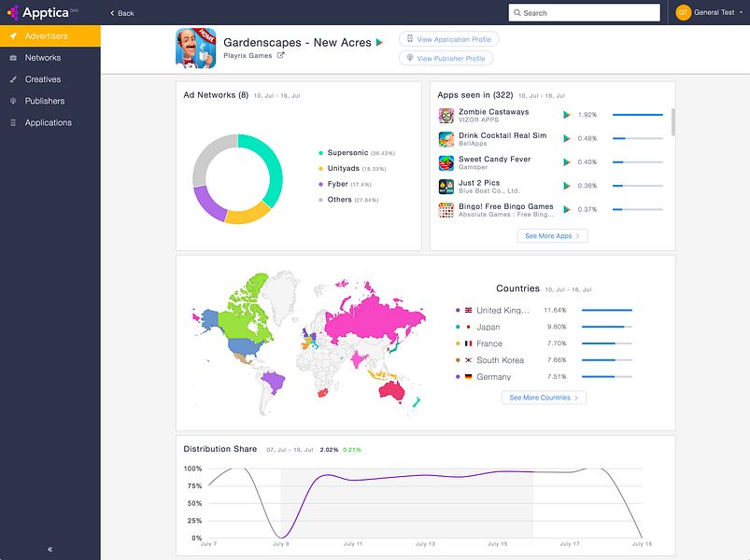Viewport: 750px width, 560px height.
Task: Click the France flag icon
Action: [x=468, y=343]
